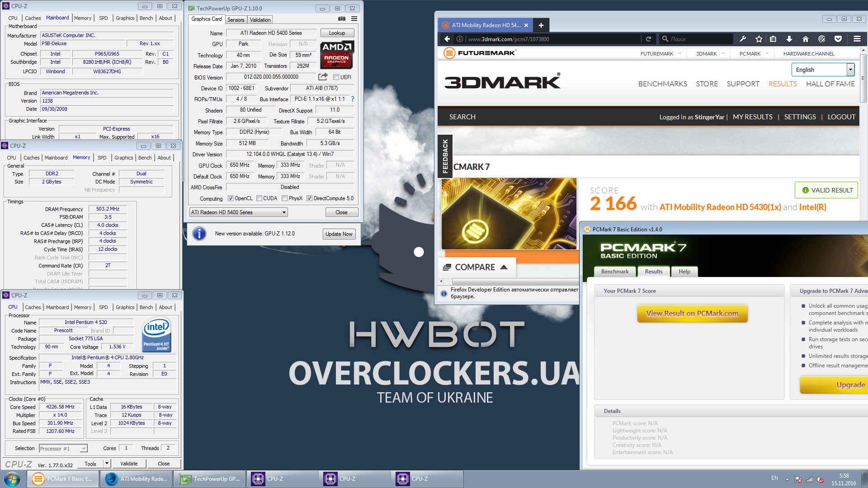The height and width of the screenshot is (488, 868).
Task: Take a GPU-Z screenshot with camera icon
Action: tap(342, 19)
